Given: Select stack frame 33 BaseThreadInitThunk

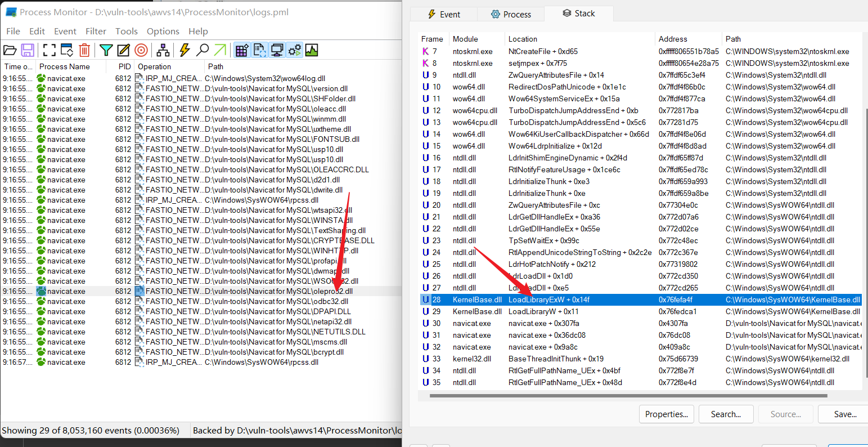Looking at the screenshot, I should pos(640,359).
